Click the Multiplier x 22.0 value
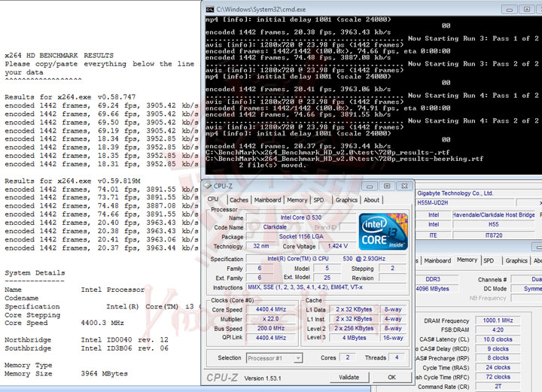The width and height of the screenshot is (542, 392). [x=271, y=319]
